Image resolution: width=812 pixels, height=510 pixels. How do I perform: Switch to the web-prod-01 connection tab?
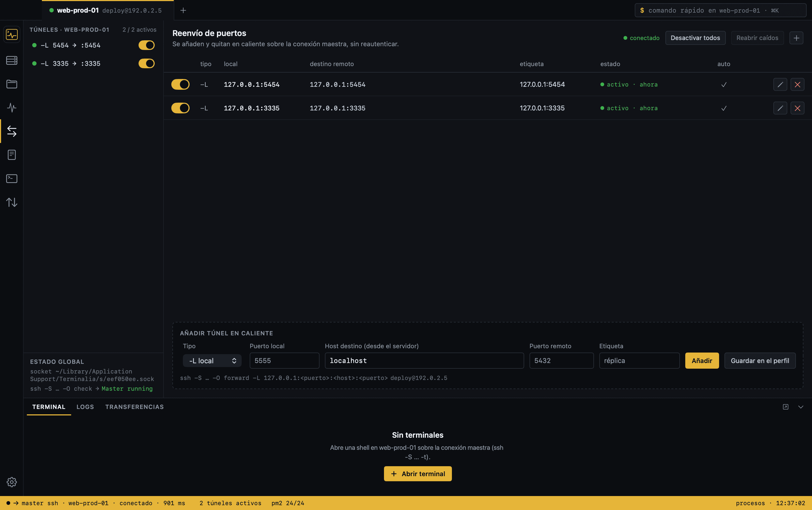point(108,10)
